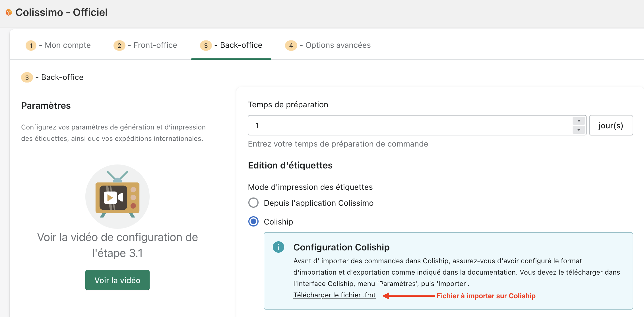Go to the Options avancées tab
The image size is (644, 317).
pos(338,45)
